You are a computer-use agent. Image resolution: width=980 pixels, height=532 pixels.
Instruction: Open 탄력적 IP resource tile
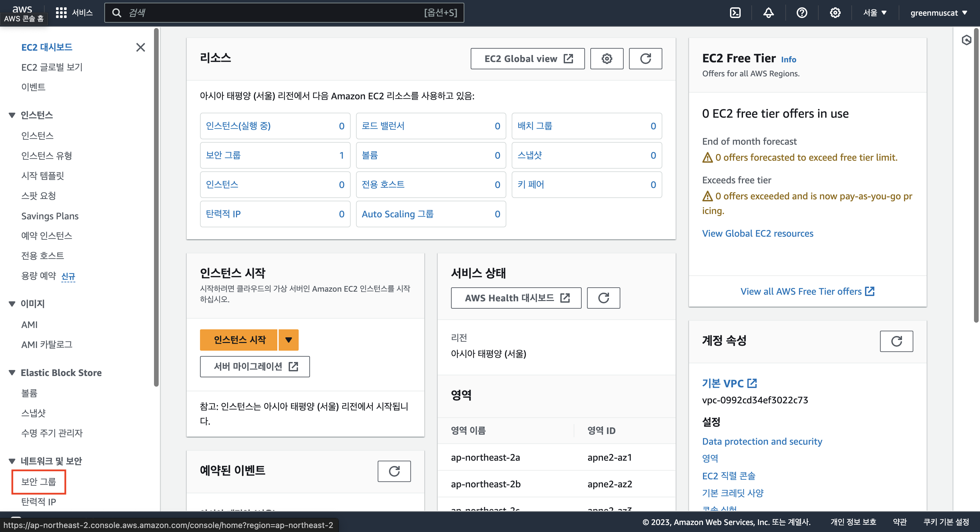[275, 214]
